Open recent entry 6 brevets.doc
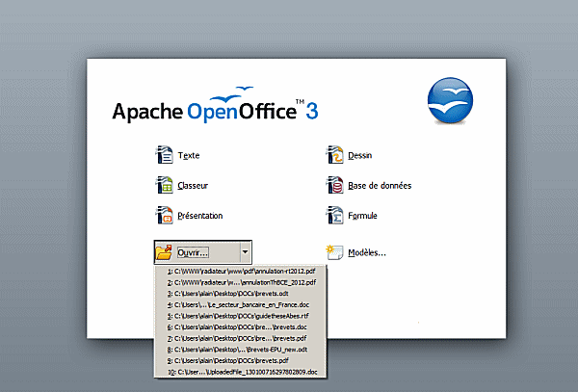Screen dimensions: 578x392 pyautogui.click(x=240, y=327)
